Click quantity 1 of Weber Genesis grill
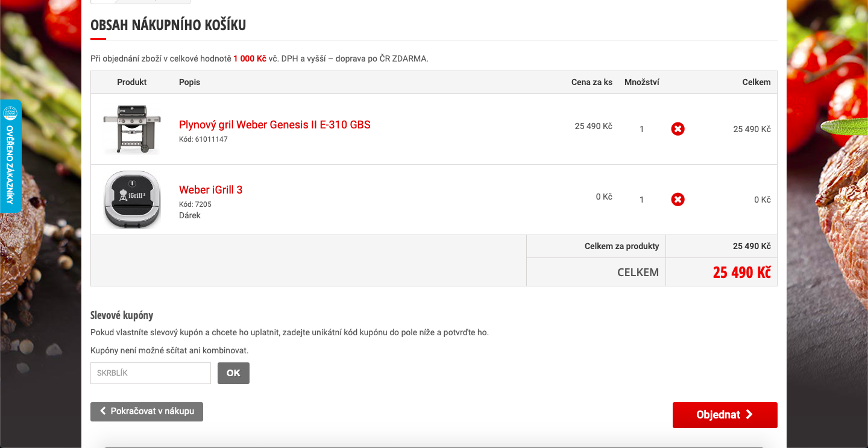The image size is (868, 448). point(642,129)
